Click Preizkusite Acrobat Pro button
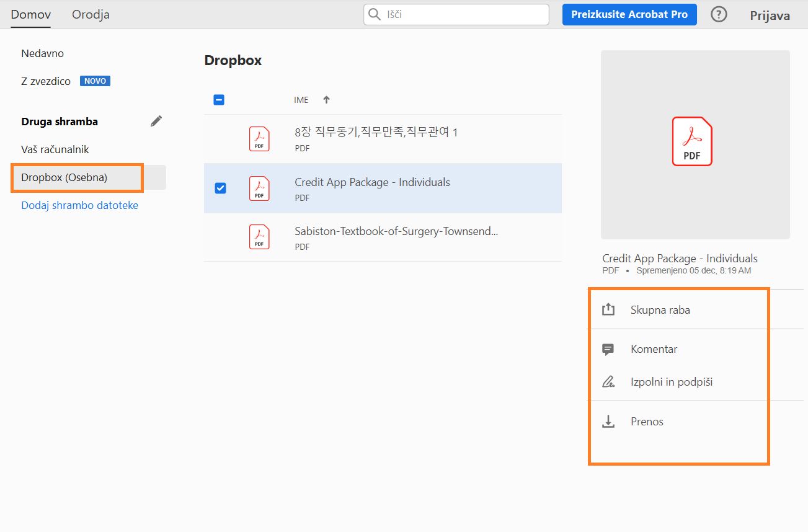This screenshot has height=532, width=808. pos(629,14)
